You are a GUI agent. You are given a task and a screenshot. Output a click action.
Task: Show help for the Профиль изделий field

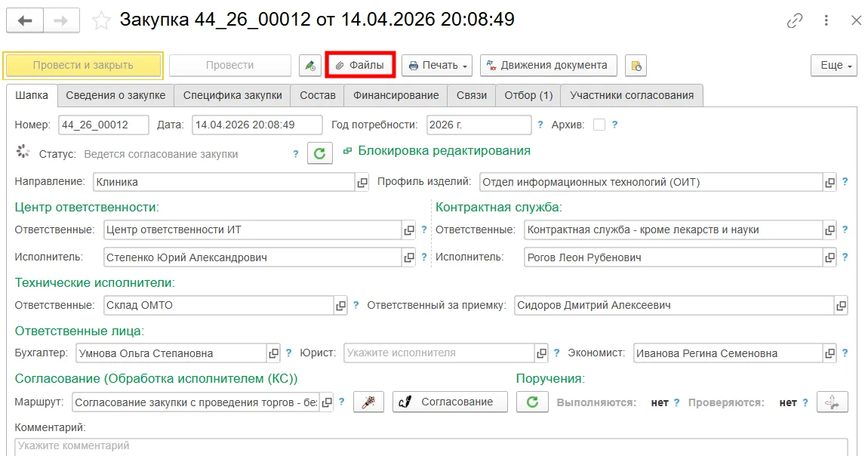(845, 181)
